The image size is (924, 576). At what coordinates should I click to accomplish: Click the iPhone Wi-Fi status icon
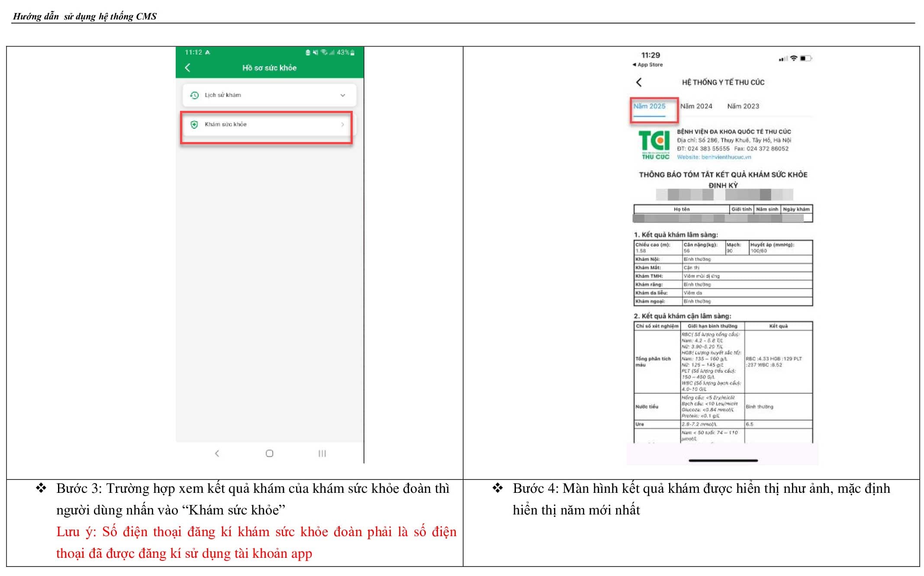pos(793,58)
